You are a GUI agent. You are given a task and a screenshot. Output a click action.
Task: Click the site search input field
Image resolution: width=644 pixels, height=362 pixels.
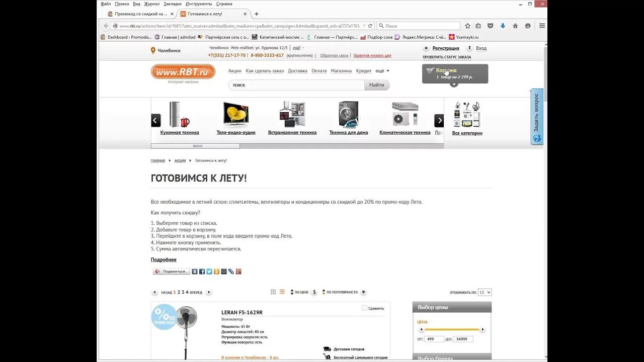pyautogui.click(x=296, y=85)
